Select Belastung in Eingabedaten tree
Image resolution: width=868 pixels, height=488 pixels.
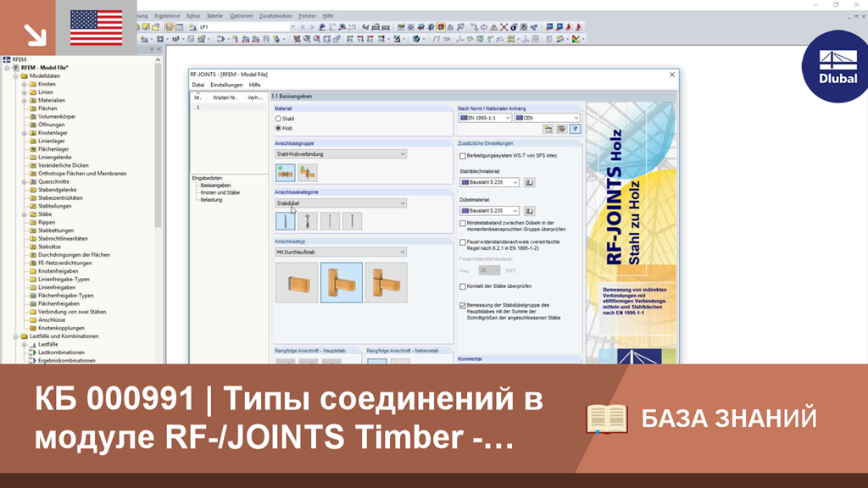[211, 200]
